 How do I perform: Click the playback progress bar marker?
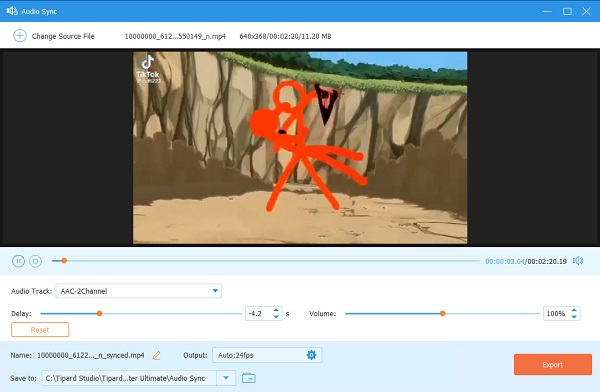click(x=64, y=261)
